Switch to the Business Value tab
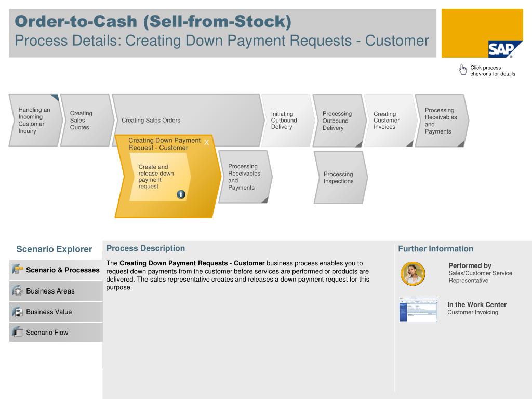Image resolution: width=532 pixels, height=399 pixels. click(56, 312)
